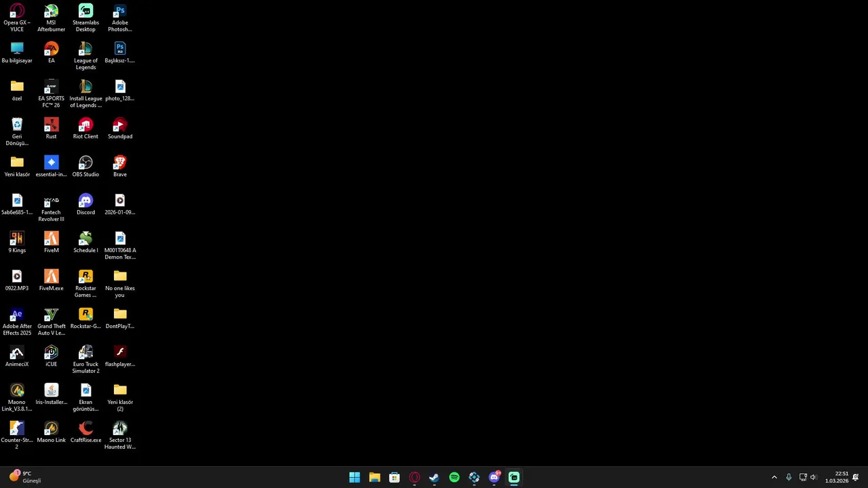Select the Fantech Revolver III shortcut

[x=52, y=208]
